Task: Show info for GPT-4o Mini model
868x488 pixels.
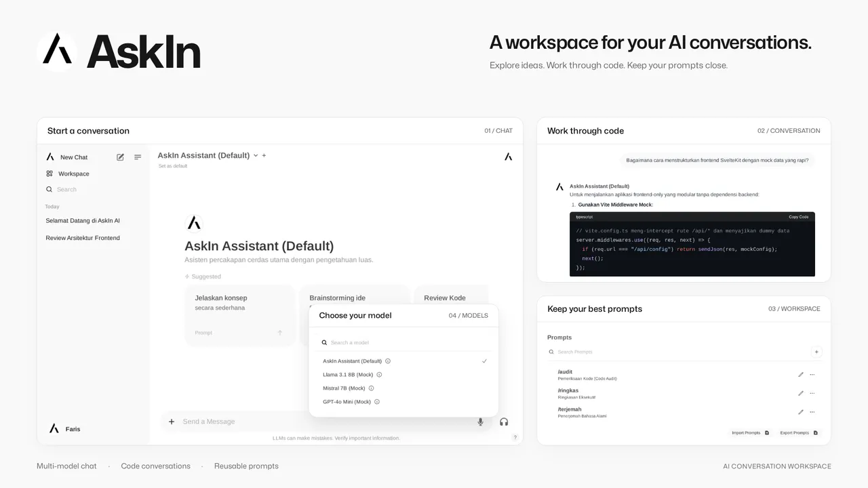Action: coord(377,402)
